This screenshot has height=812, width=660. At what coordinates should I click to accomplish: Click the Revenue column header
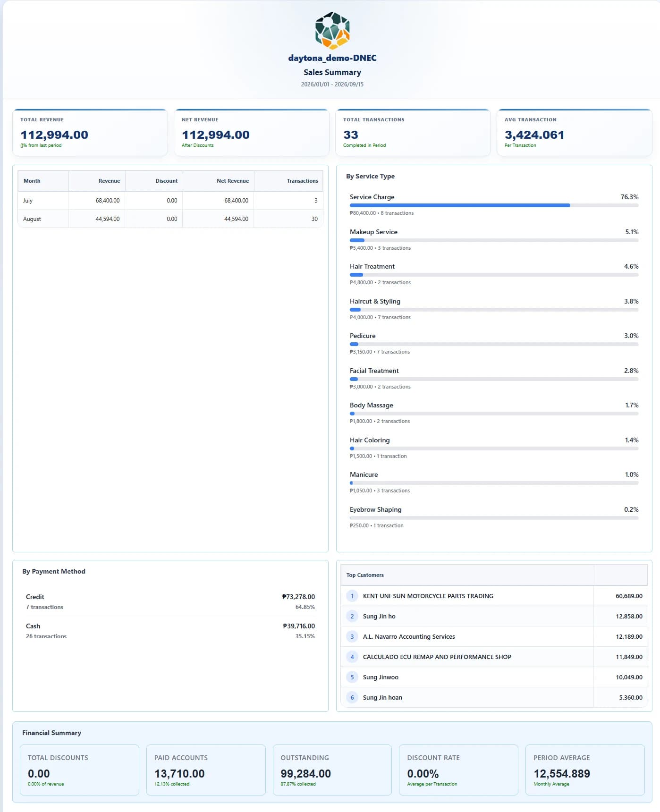[97, 181]
